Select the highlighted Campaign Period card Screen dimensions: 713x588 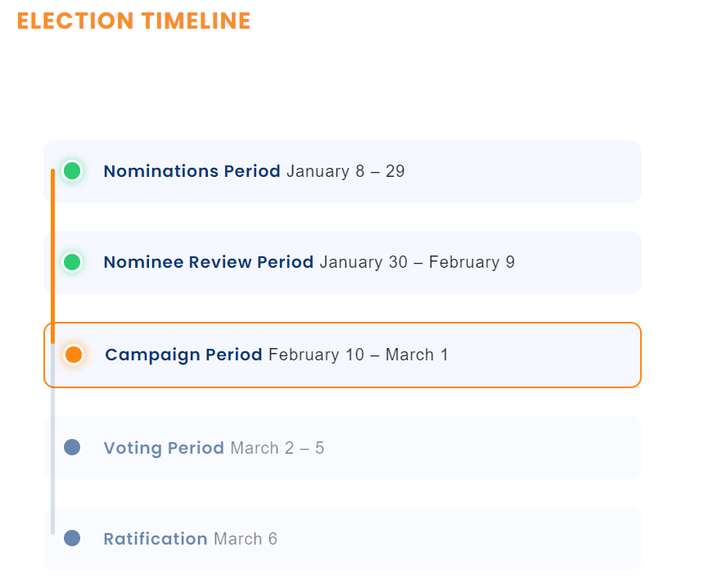pyautogui.click(x=342, y=355)
